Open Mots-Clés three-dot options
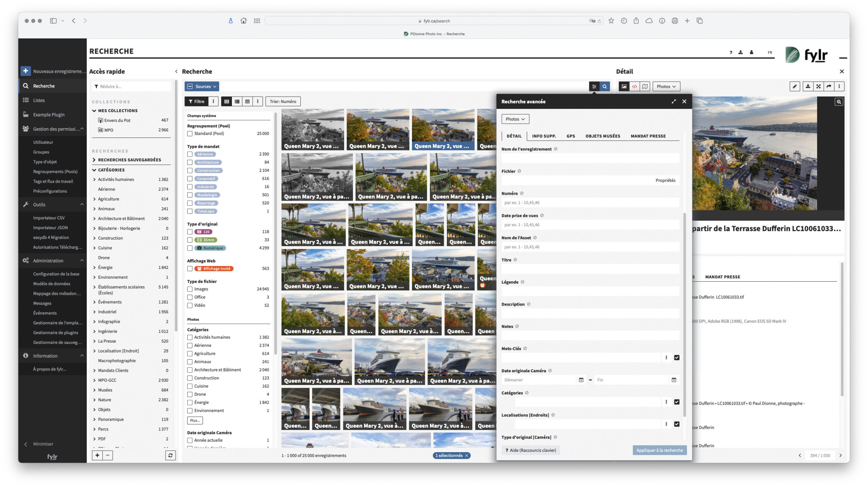This screenshot has width=868, height=487. tap(666, 358)
